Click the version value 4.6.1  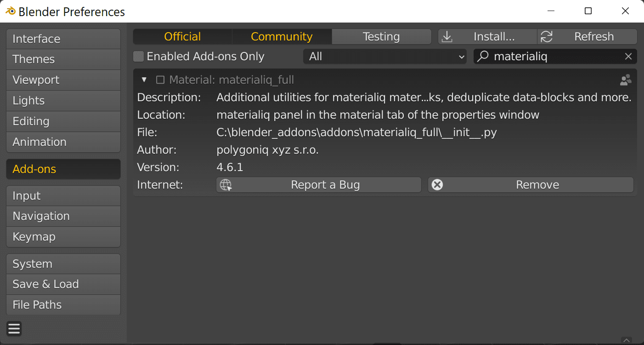(230, 167)
